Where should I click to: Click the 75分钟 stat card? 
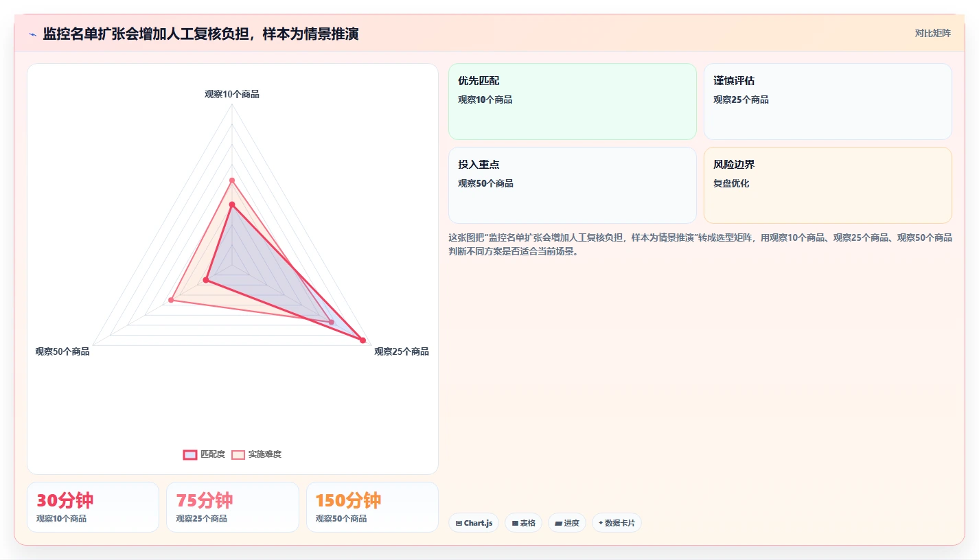(x=233, y=507)
